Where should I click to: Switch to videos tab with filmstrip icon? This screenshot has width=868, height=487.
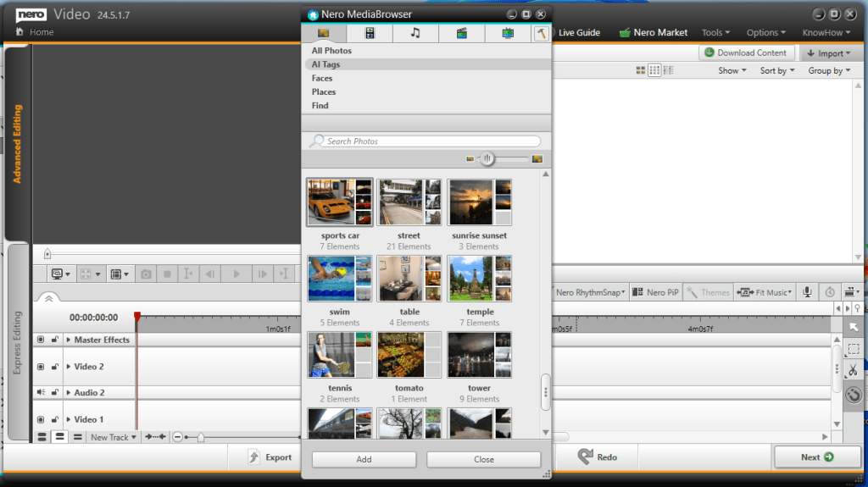click(370, 33)
